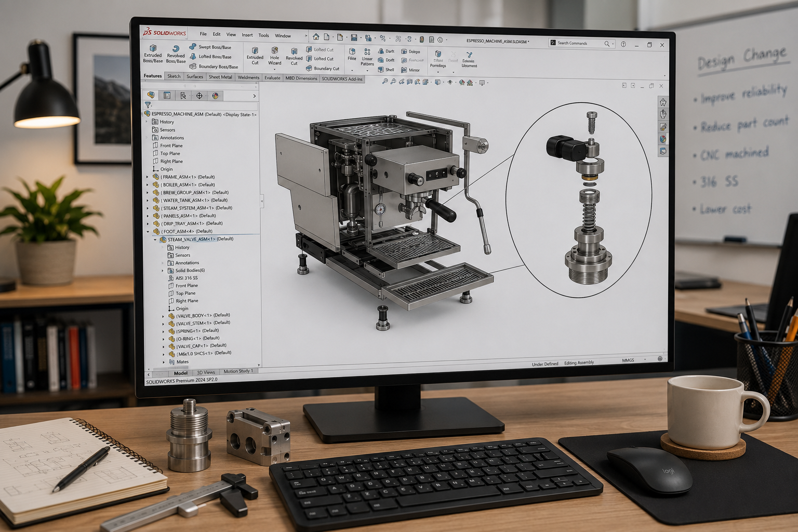Open the ConfigurationManager tab icon
This screenshot has width=798, height=532.
coord(183,96)
